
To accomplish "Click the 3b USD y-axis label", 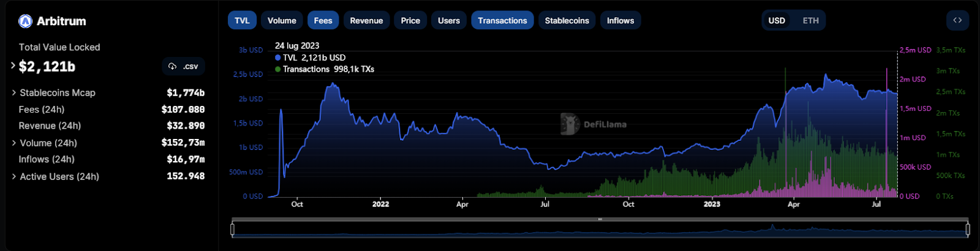I will click(251, 50).
